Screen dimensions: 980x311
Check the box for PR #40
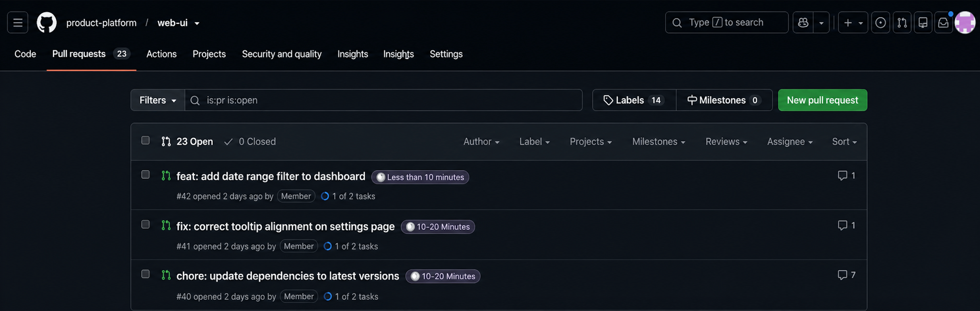click(x=145, y=274)
